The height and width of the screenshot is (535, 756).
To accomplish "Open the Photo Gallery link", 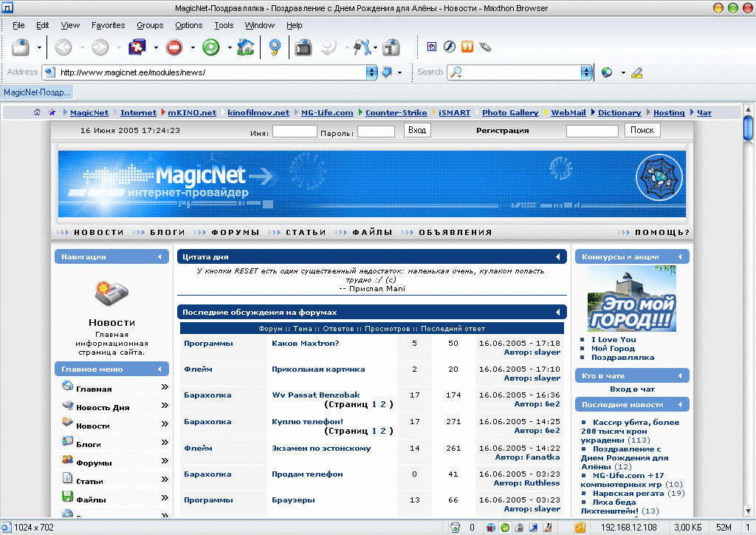I will point(510,112).
